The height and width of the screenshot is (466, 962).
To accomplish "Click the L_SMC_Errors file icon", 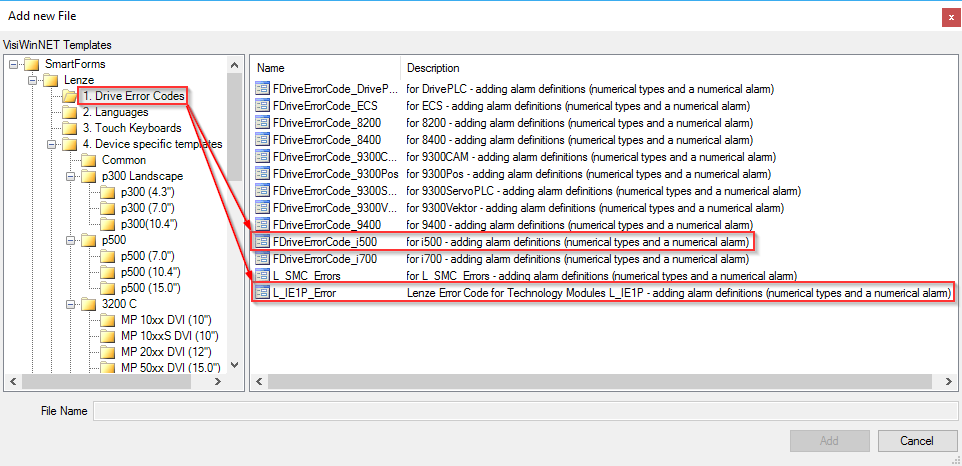I will click(x=262, y=275).
